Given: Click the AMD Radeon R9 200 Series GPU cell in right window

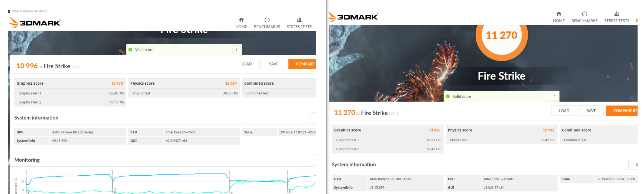Looking at the screenshot, I should [405, 179].
